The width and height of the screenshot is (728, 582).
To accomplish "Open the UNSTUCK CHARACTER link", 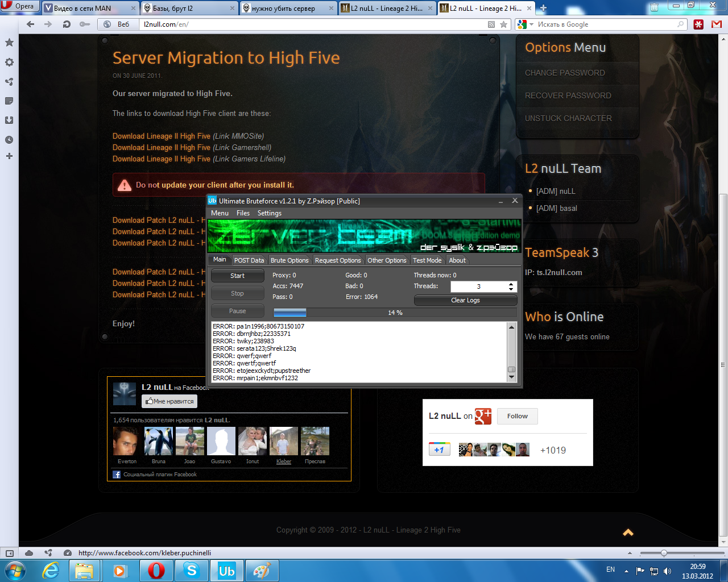I will coord(568,118).
